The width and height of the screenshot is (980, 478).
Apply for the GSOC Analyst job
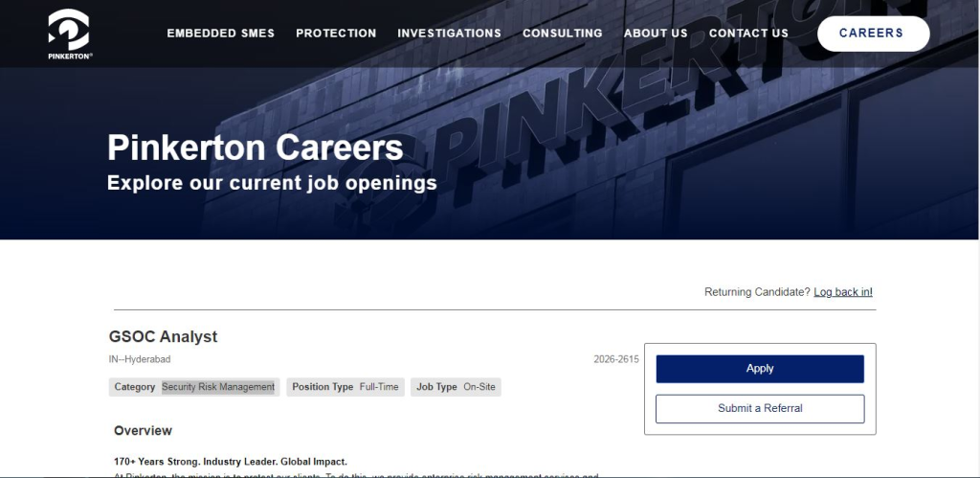(760, 369)
